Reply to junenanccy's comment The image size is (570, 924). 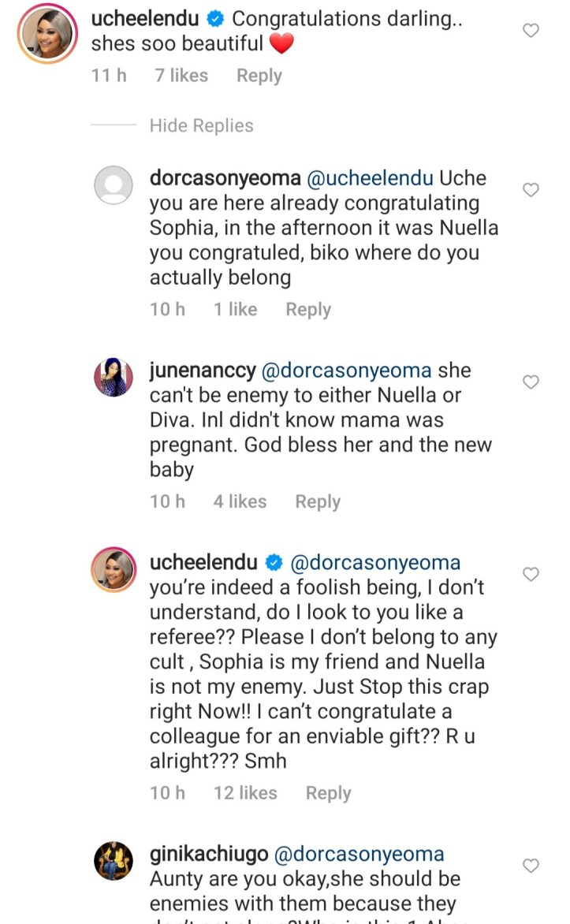[x=317, y=501]
